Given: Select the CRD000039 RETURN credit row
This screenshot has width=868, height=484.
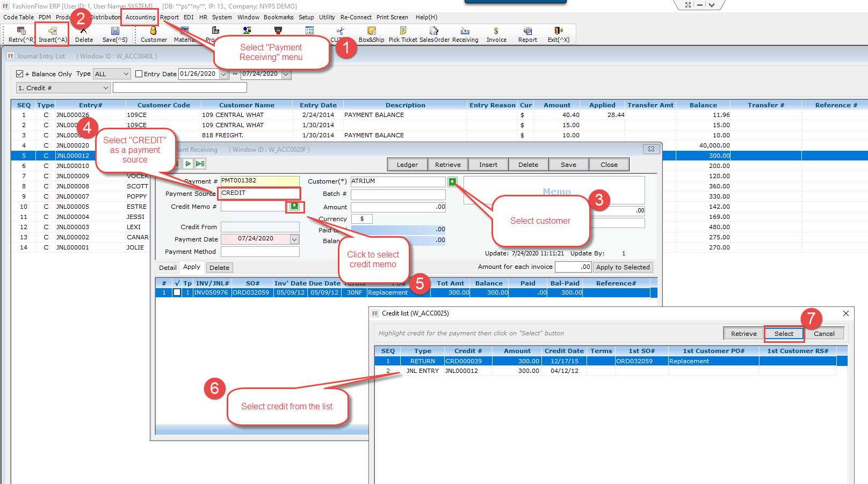Looking at the screenshot, I should tap(463, 361).
